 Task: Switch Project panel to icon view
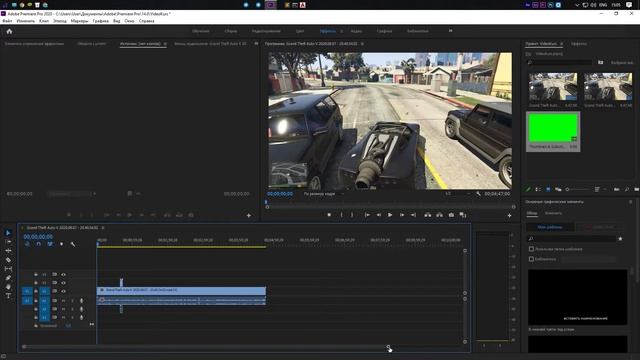click(548, 189)
